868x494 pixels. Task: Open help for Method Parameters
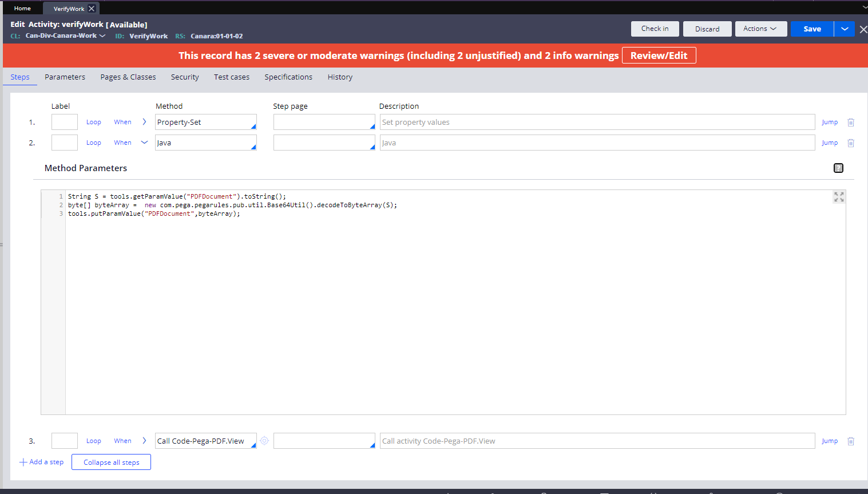tap(838, 168)
